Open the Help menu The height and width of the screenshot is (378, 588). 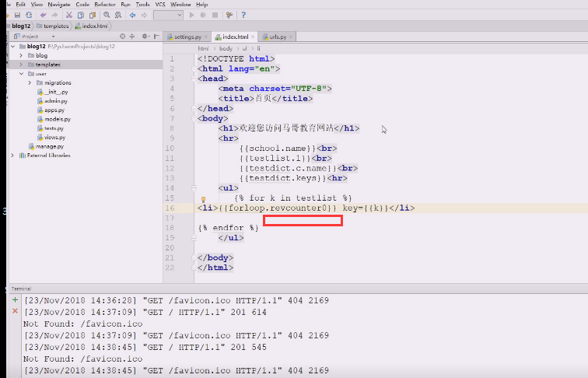[x=201, y=5]
